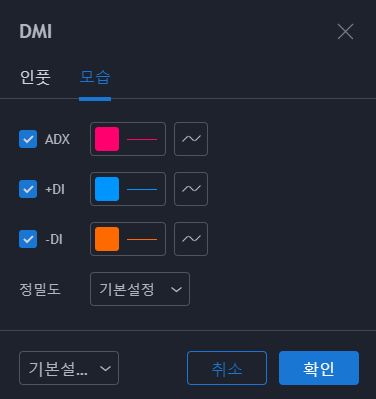This screenshot has width=376, height=399.
Task: Select the 모습 tab
Action: point(95,77)
